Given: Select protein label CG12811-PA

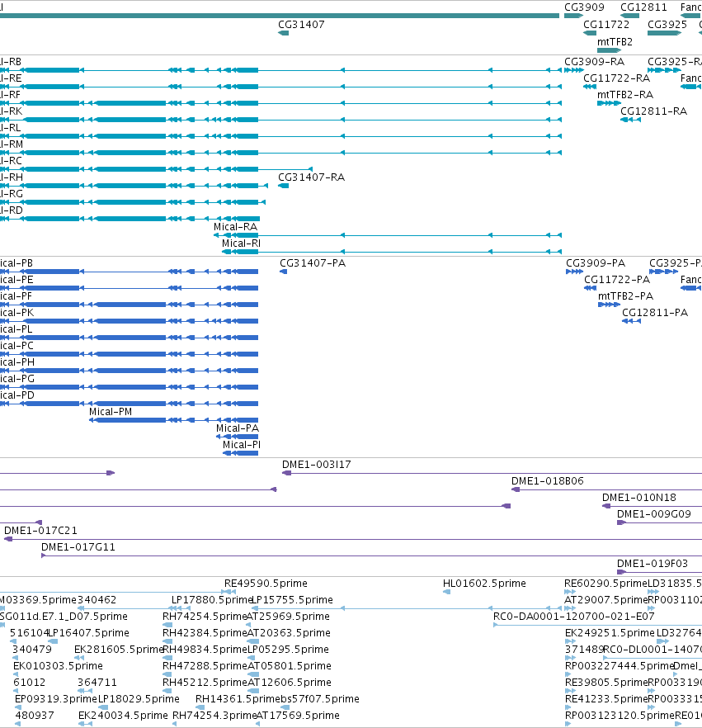Looking at the screenshot, I should (655, 313).
